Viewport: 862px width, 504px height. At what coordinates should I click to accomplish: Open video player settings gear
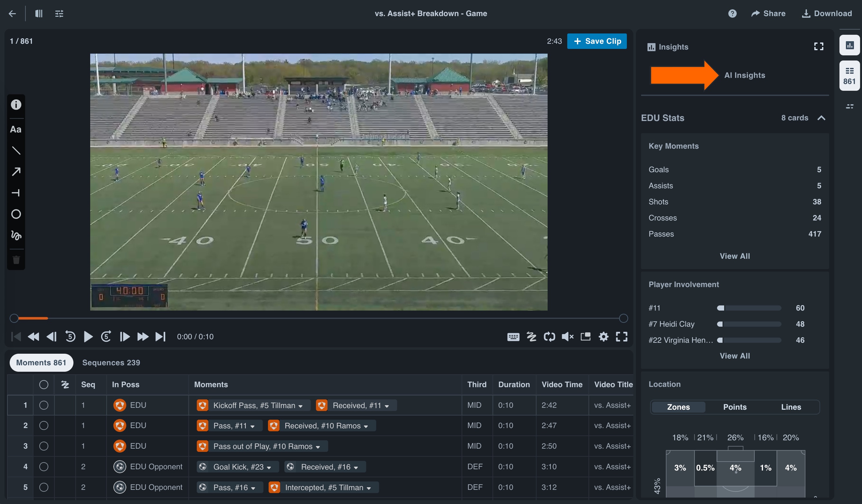(x=604, y=337)
